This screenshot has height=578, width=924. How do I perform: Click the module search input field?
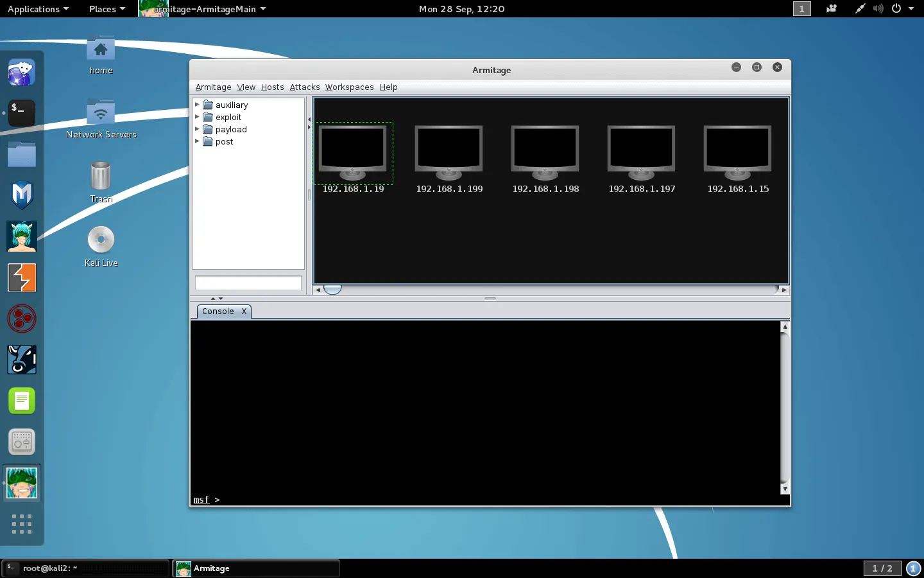[248, 283]
